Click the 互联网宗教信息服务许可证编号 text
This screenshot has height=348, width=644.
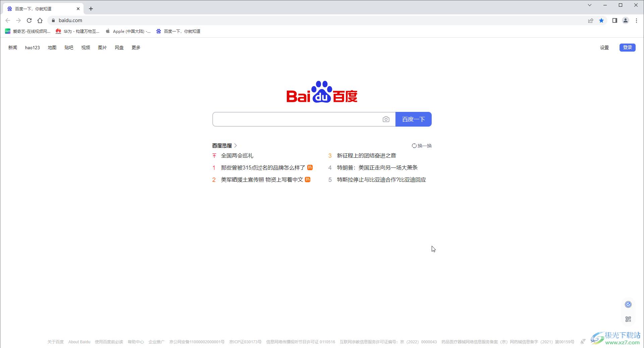pos(388,342)
